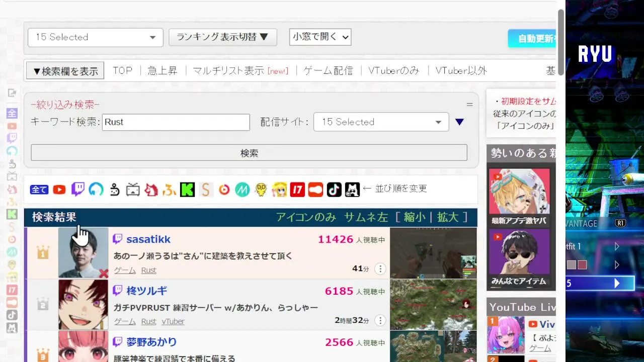Click the arrow beside Outfit 1 in the game window
The height and width of the screenshot is (362, 644).
[617, 246]
